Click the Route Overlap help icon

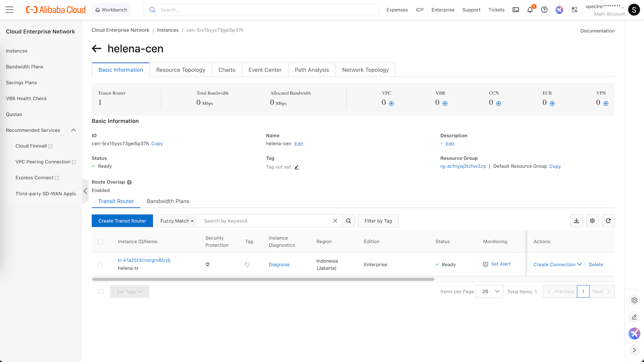(129, 182)
